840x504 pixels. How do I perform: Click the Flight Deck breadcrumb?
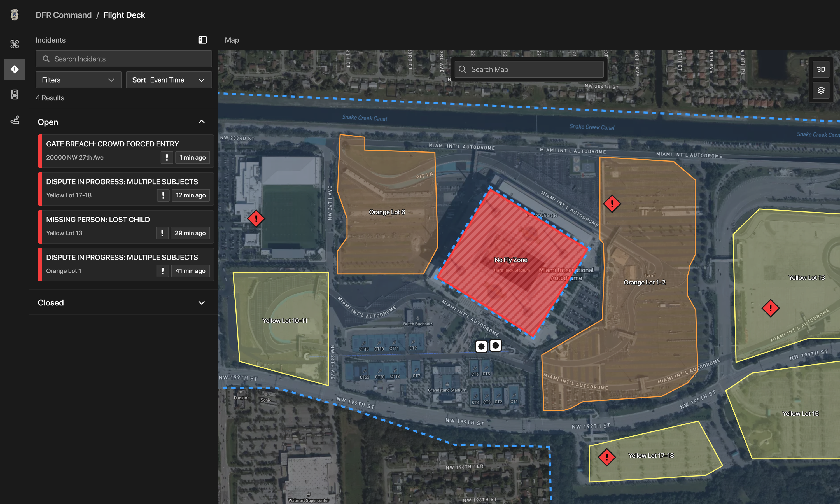124,15
